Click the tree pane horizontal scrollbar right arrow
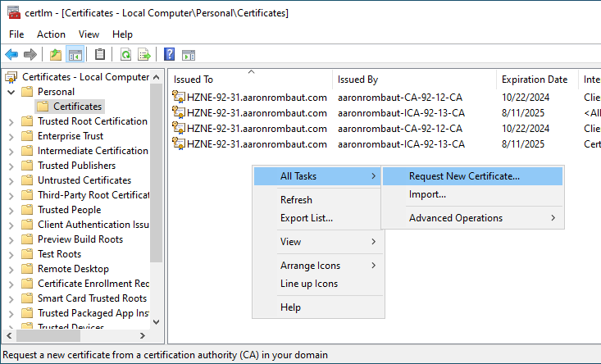Image resolution: width=601 pixels, height=364 pixels. pyautogui.click(x=143, y=335)
